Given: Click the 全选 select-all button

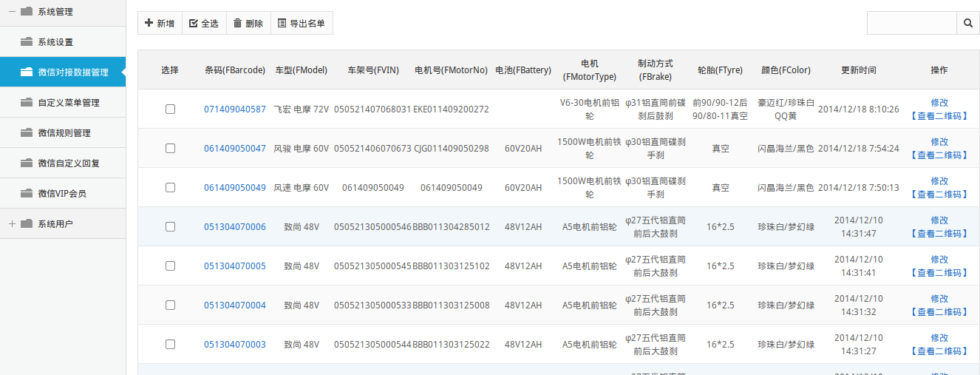Looking at the screenshot, I should click(204, 24).
